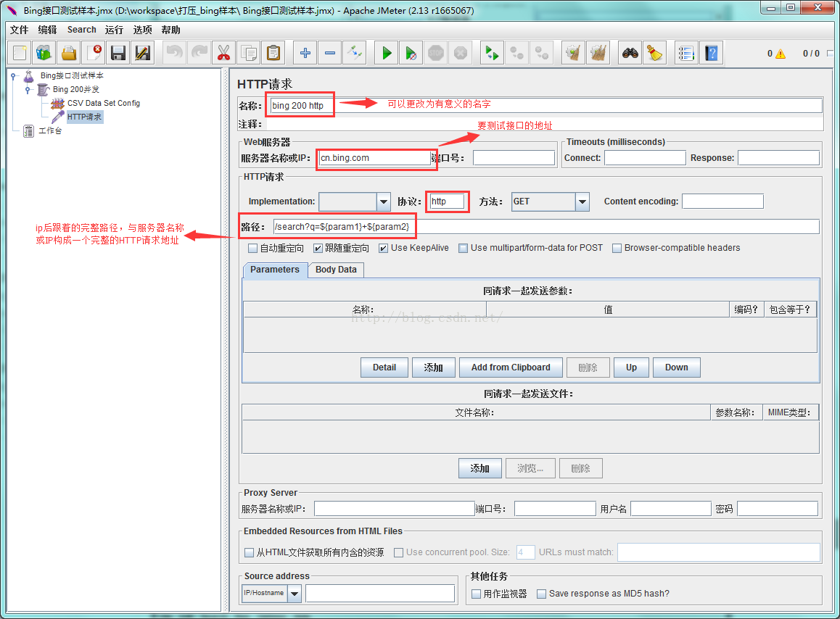
Task: Click 添加 button under parameters table
Action: [433, 368]
